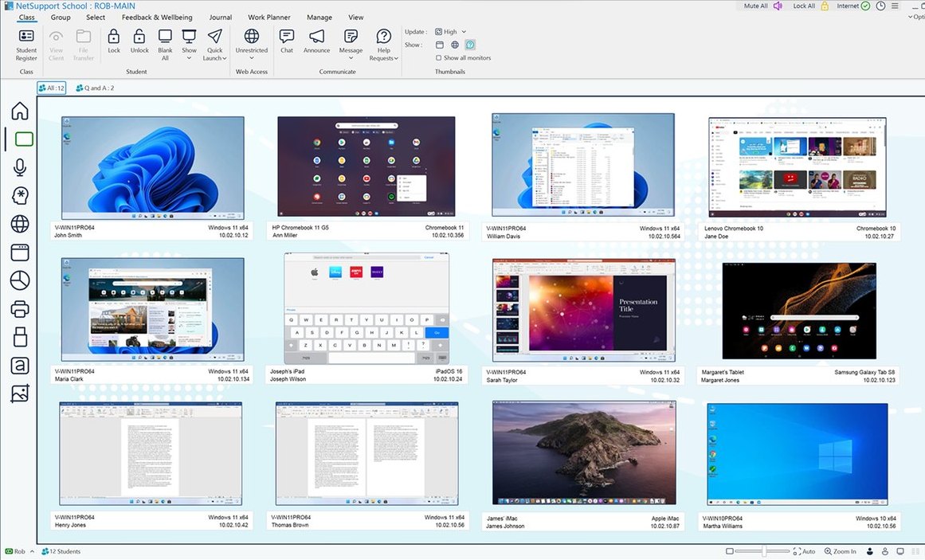
Task: Open the Typing view 'a' icon
Action: pos(20,366)
